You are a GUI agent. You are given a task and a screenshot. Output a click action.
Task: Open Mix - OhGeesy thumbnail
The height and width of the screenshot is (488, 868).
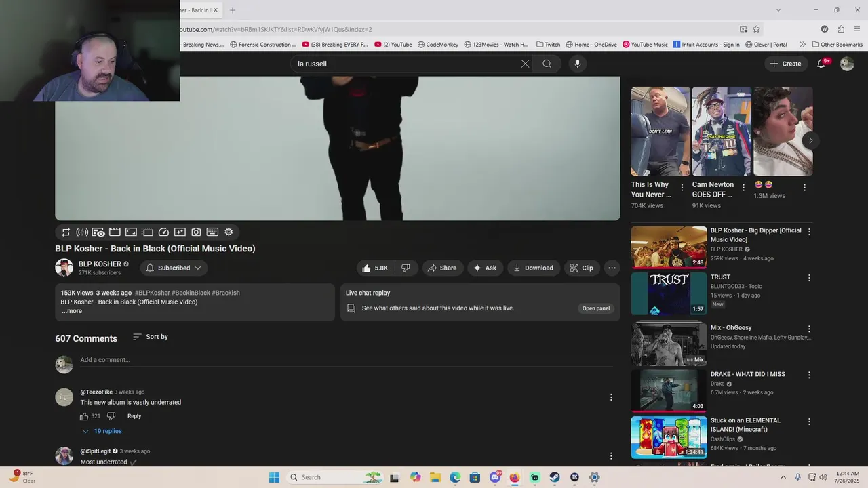point(669,344)
